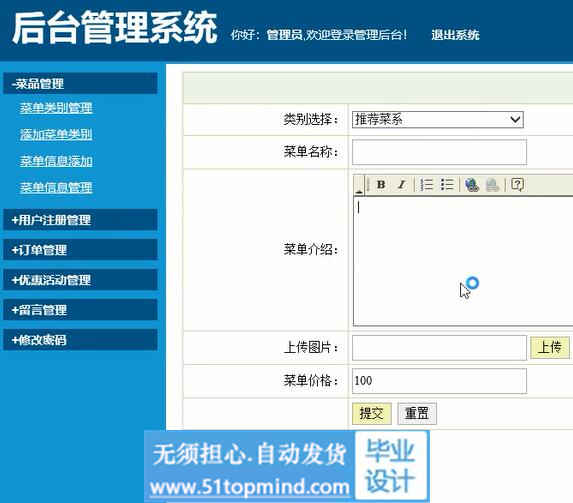Open the editor help question-mark icon
Image resolution: width=573 pixels, height=503 pixels.
click(x=517, y=185)
